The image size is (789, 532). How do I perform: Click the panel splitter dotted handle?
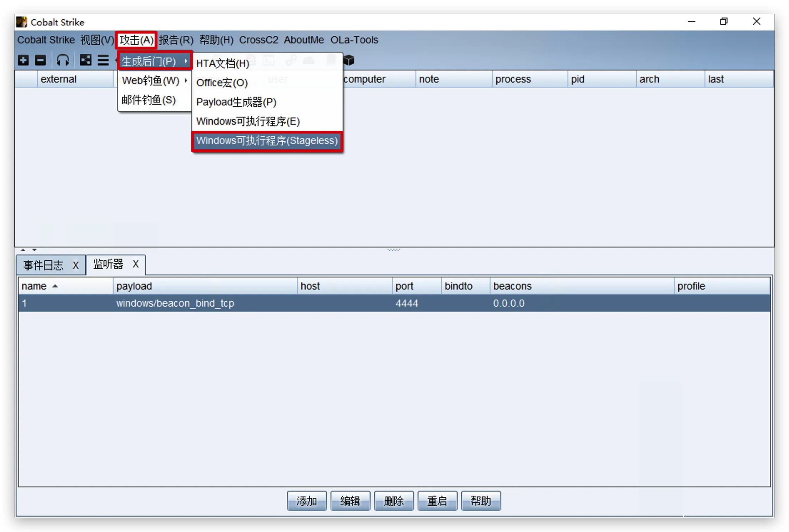pyautogui.click(x=394, y=250)
